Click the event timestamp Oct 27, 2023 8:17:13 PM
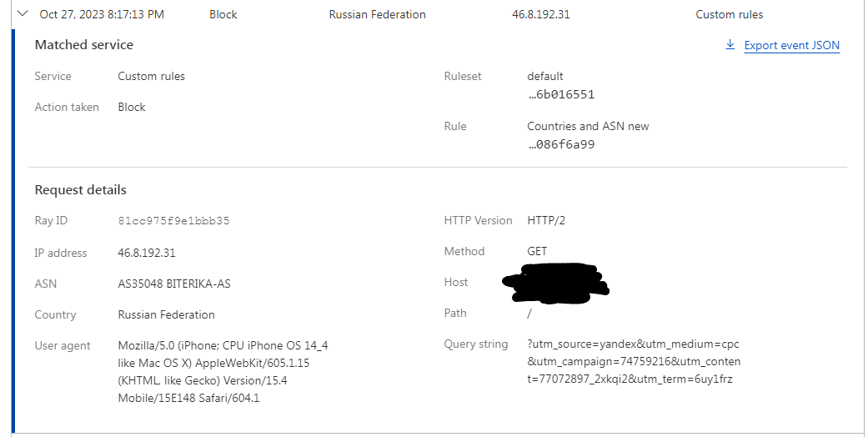Viewport: 868px width, 437px height. (102, 14)
